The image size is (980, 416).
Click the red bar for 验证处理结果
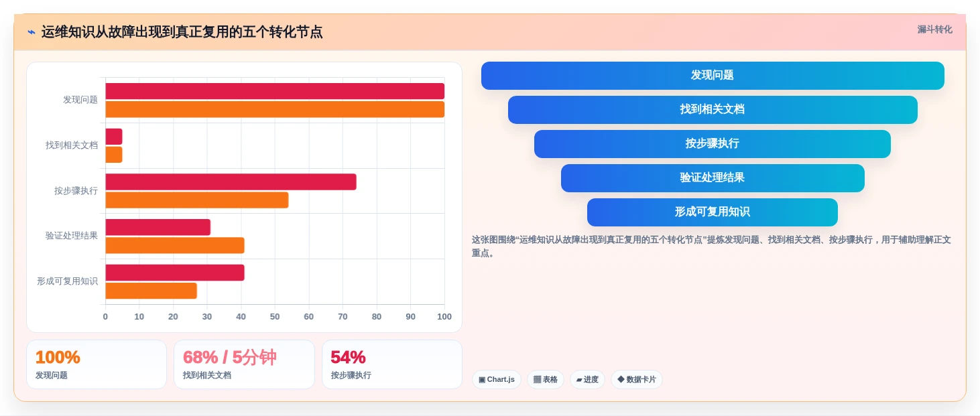pyautogui.click(x=158, y=227)
